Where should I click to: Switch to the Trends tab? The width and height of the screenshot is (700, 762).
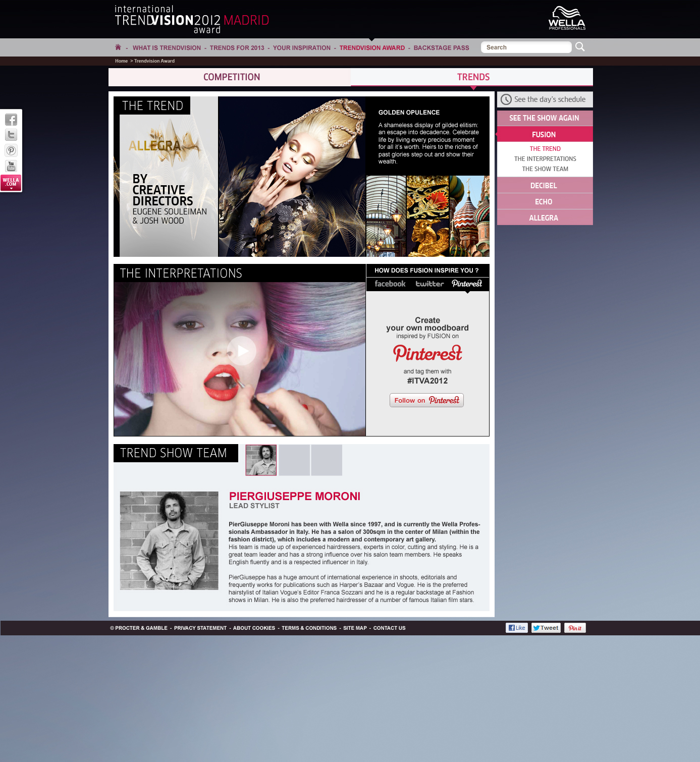(x=472, y=77)
